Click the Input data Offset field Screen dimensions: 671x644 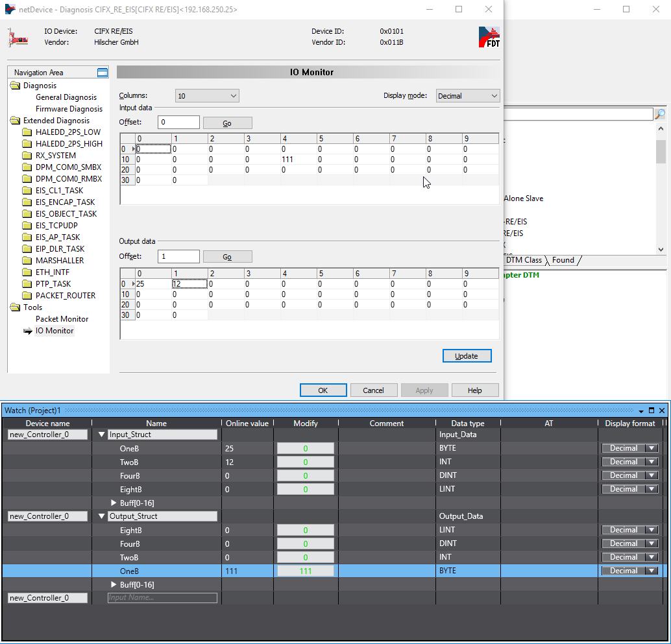[178, 122]
